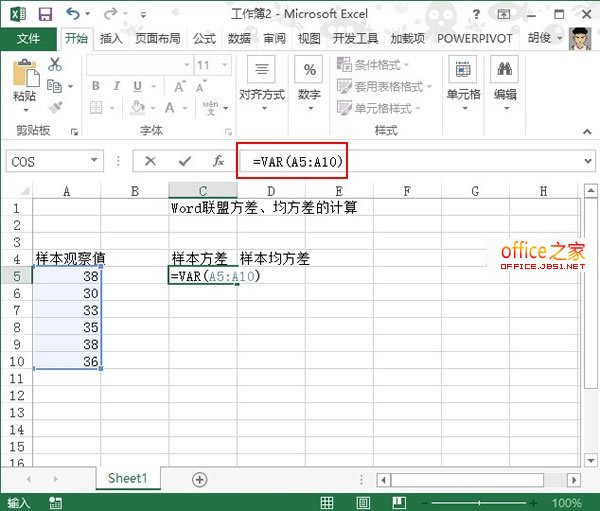Click the Redo arrow icon

(x=111, y=14)
